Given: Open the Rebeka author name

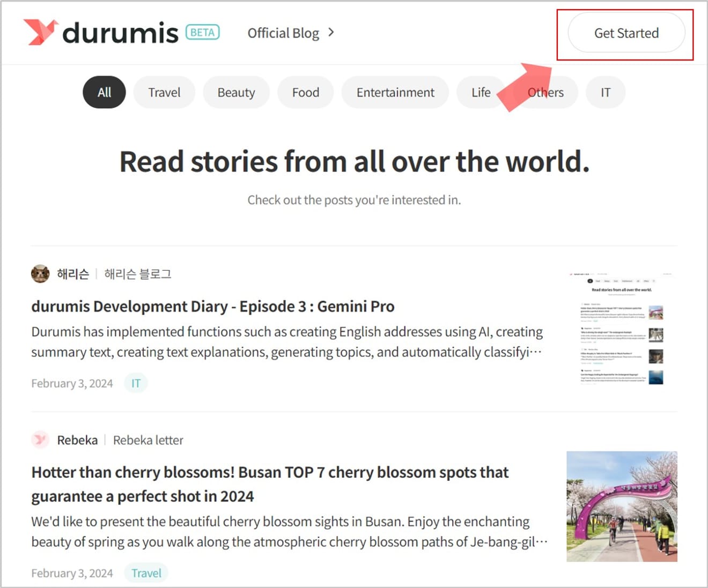Looking at the screenshot, I should [x=77, y=440].
